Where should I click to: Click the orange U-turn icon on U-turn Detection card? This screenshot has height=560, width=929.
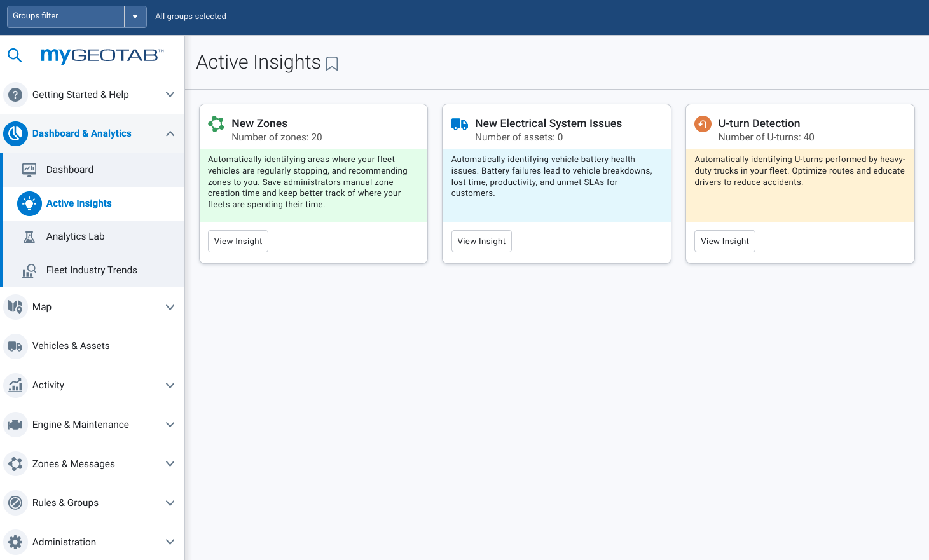tap(702, 124)
